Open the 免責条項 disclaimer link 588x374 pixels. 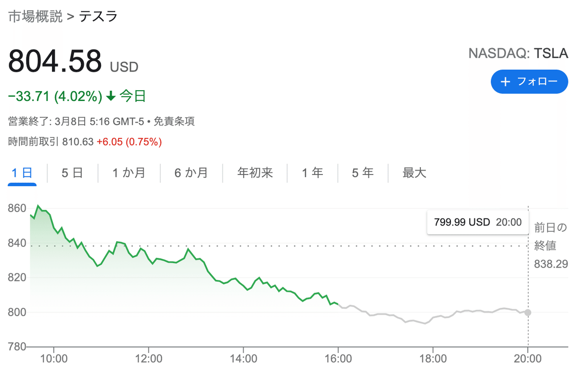pyautogui.click(x=175, y=121)
